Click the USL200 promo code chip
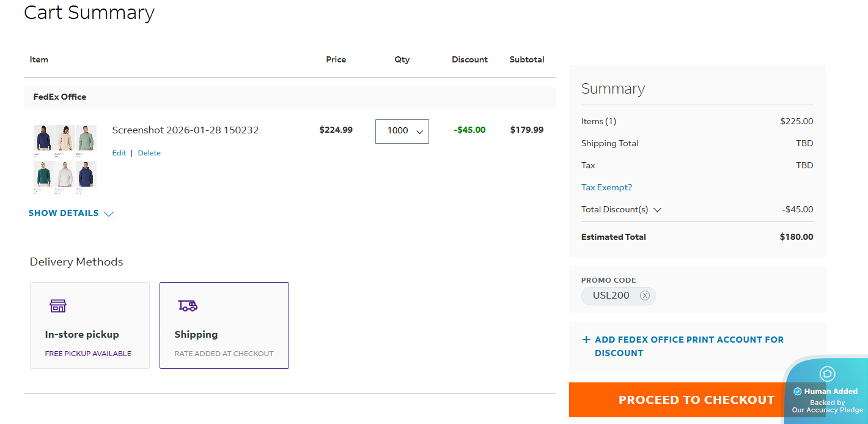The width and height of the screenshot is (868, 424). [x=611, y=296]
